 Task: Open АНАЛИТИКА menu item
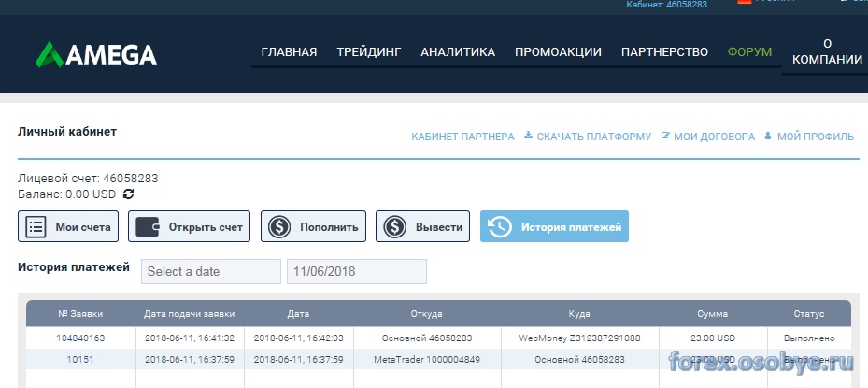point(458,52)
